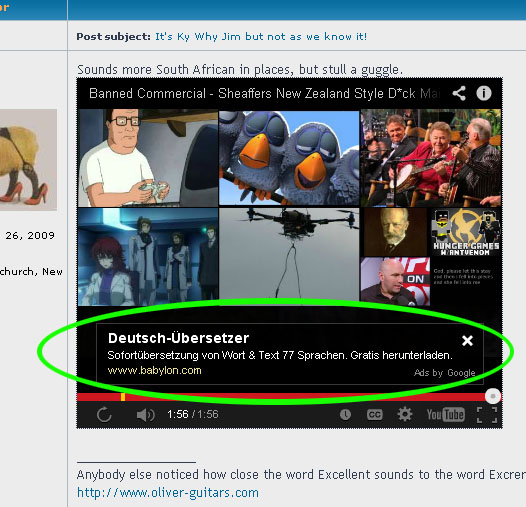Click the yellow ad marker on timeline
Viewport: 526px width, 507px height.
click(123, 397)
